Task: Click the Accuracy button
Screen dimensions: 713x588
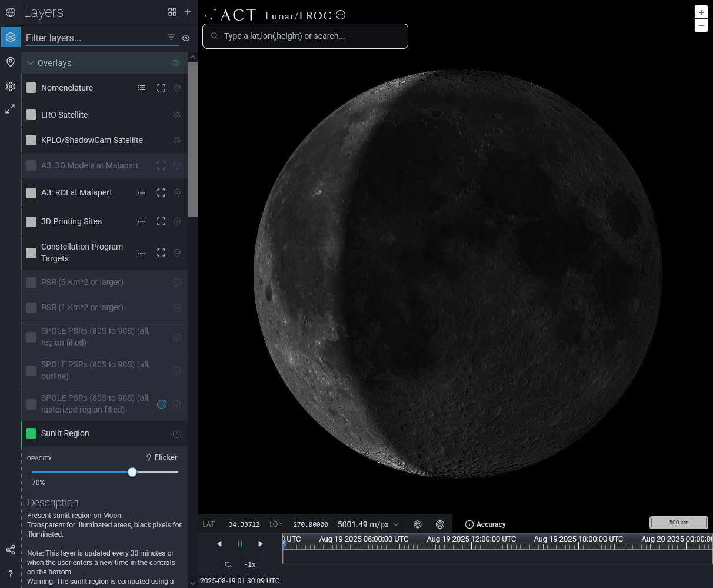Action: click(x=485, y=524)
